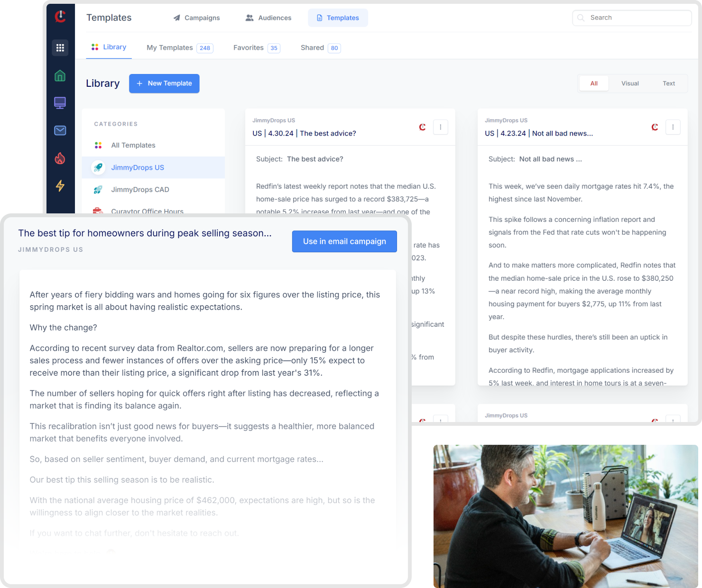The height and width of the screenshot is (588, 702).
Task: Select the Templates tab in the top navigation
Action: click(338, 18)
